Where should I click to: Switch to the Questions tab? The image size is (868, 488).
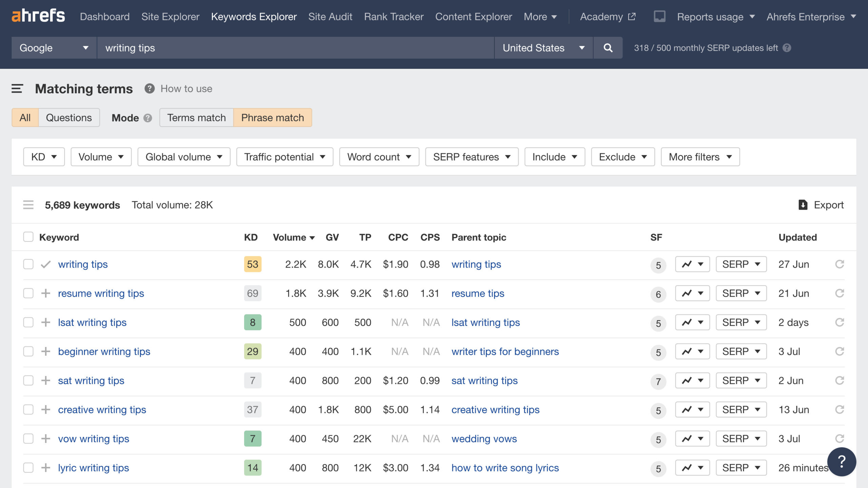click(68, 117)
